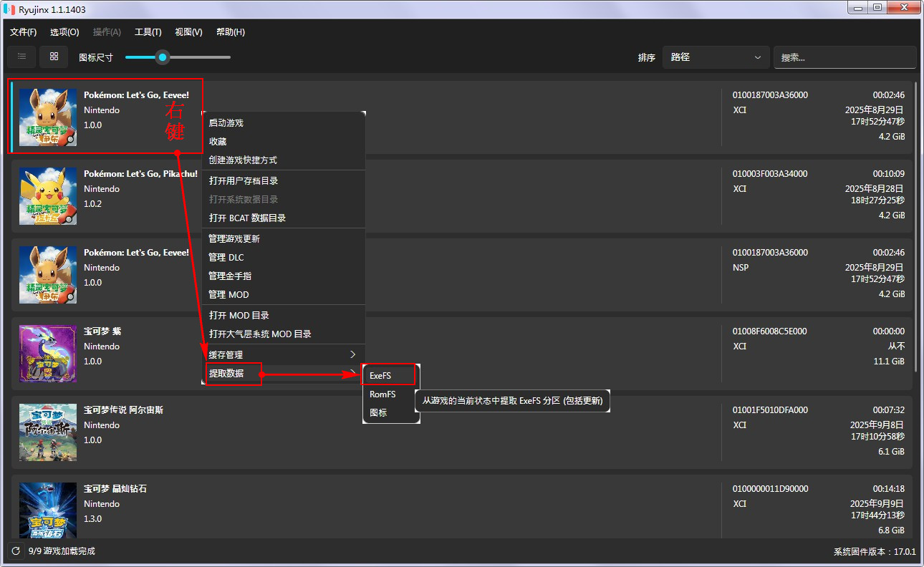Screen dimensions: 924x567
Task: Click the Pokémon Let's Go Pikachu cover icon
Action: coord(48,196)
